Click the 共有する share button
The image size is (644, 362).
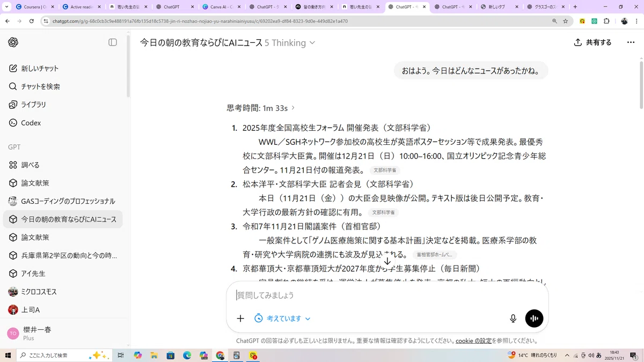point(592,42)
